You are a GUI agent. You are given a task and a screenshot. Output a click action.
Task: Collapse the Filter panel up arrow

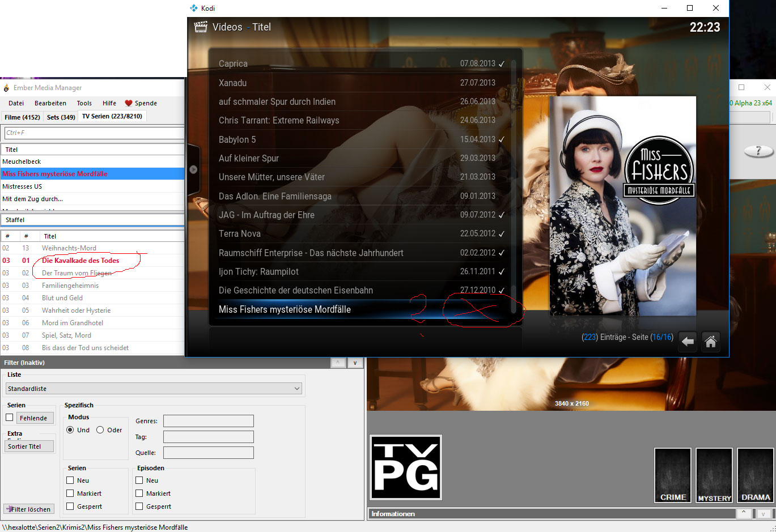338,363
